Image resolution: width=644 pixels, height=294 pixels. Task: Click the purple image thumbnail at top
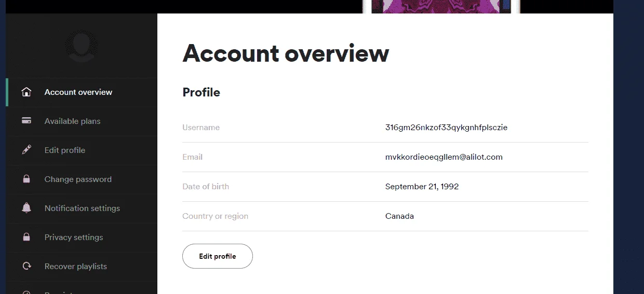tap(441, 6)
